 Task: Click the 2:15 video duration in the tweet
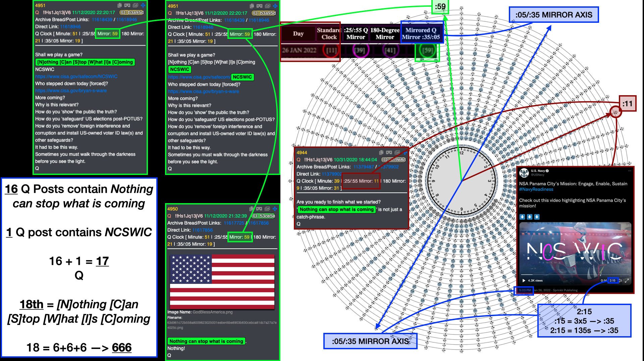pos(612,281)
